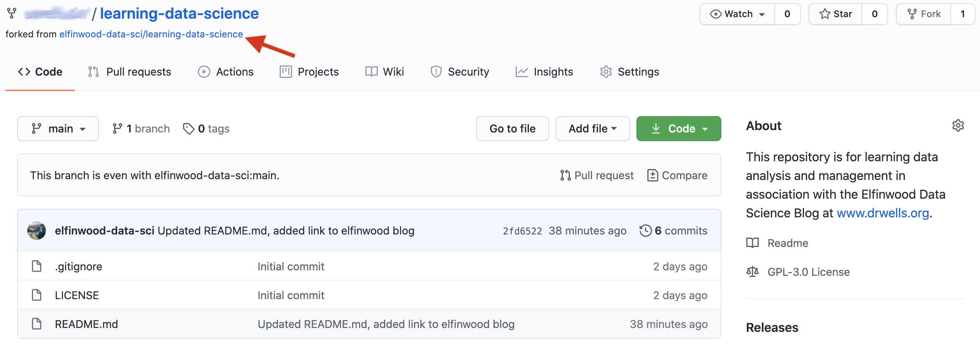Viewport: 980px width, 349px height.
Task: Open the Insights tab
Action: click(544, 72)
